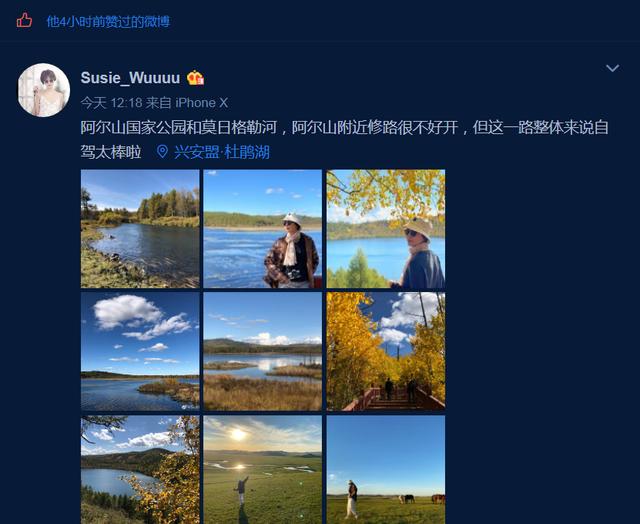Screen dimensions: 640x524
Task: Open the person with horses on grassland photo
Action: 386,470
